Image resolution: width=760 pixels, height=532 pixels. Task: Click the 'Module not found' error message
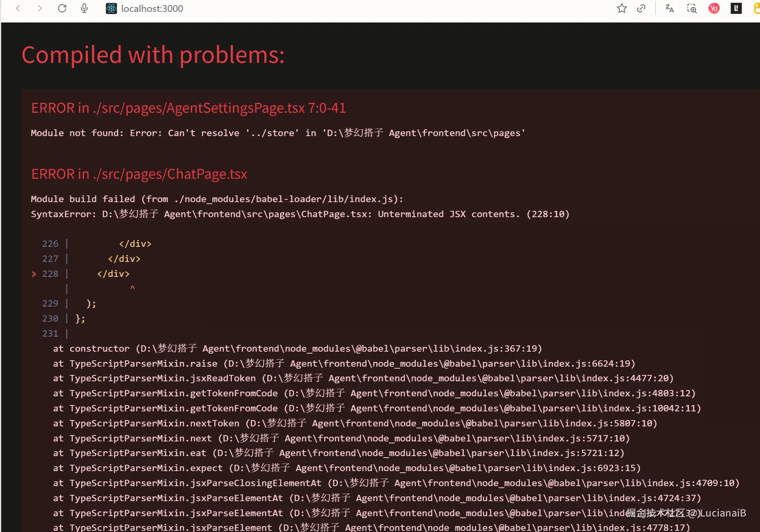pos(278,133)
